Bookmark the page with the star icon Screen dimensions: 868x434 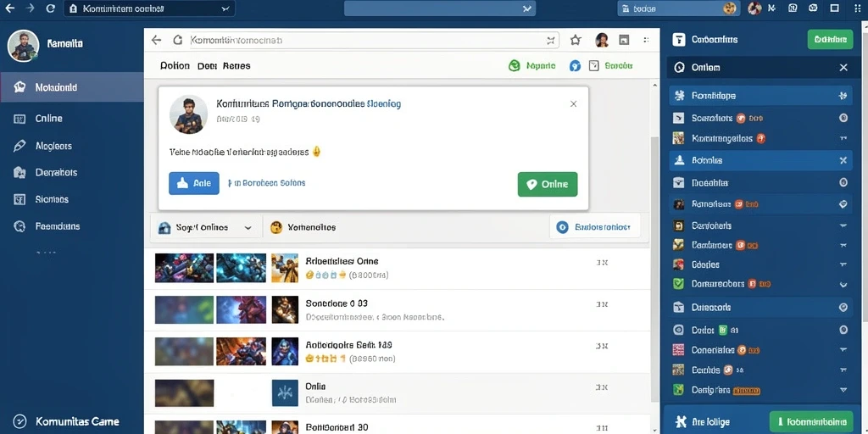(x=576, y=40)
